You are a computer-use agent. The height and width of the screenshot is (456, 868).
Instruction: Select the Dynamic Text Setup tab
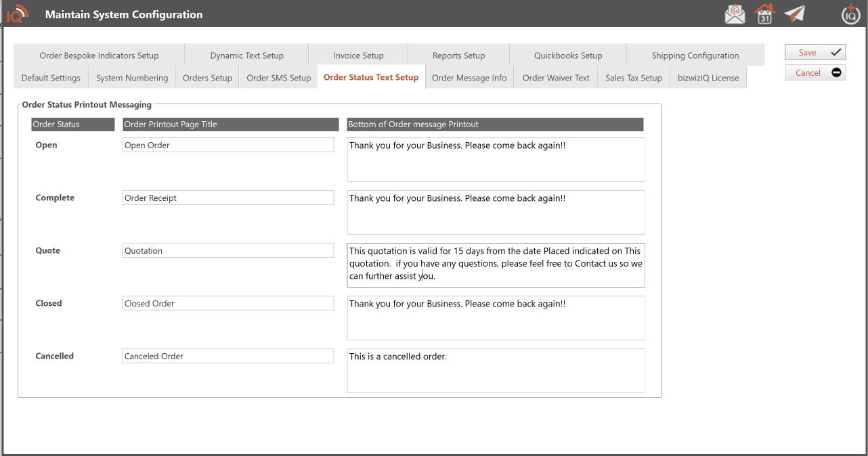[x=246, y=55]
